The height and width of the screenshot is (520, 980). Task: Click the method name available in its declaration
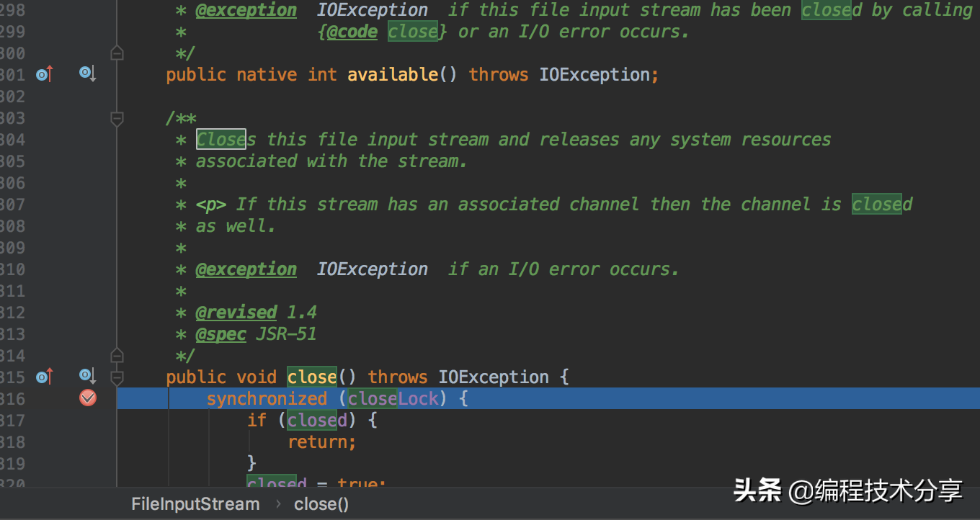click(393, 75)
